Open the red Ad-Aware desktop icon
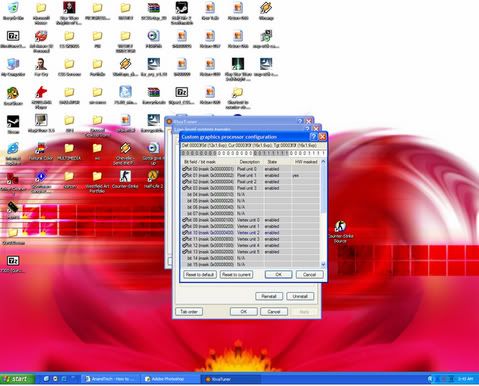Screen dimensions: 479x386 click(x=41, y=41)
